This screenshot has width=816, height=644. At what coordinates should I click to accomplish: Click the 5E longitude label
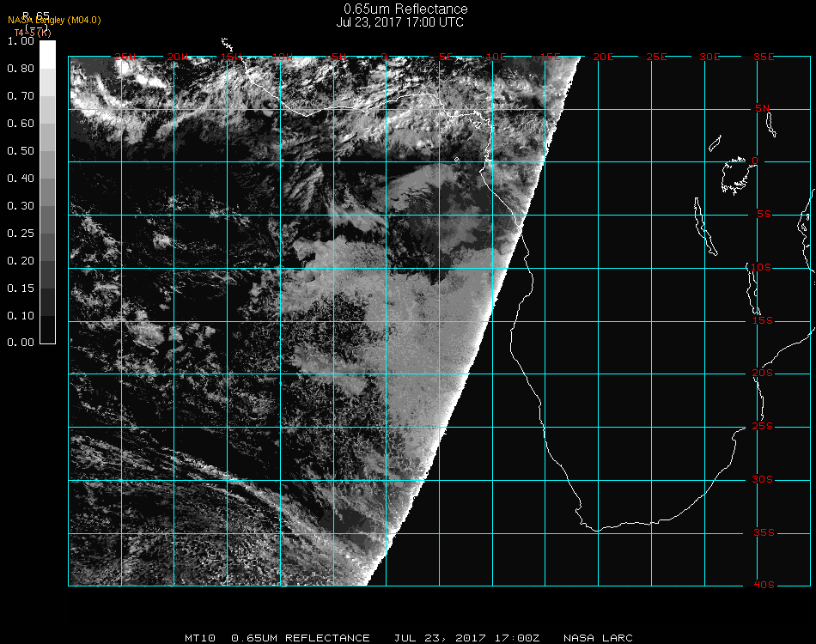click(x=446, y=57)
